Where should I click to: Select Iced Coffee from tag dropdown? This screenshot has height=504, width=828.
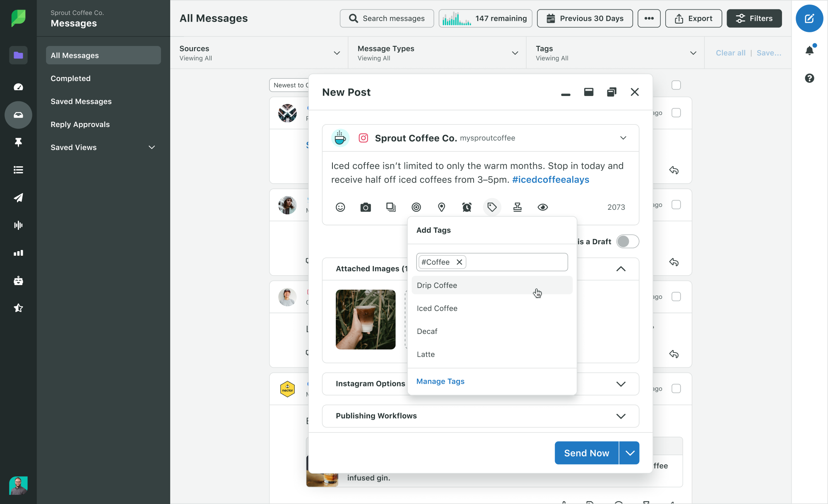pyautogui.click(x=437, y=308)
